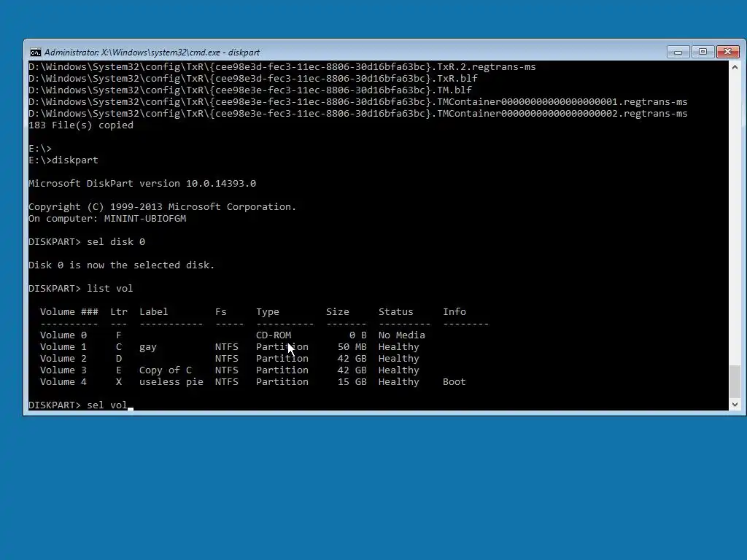Minimize the Administrator cmd.exe window
This screenshot has height=560, width=747.
(678, 52)
